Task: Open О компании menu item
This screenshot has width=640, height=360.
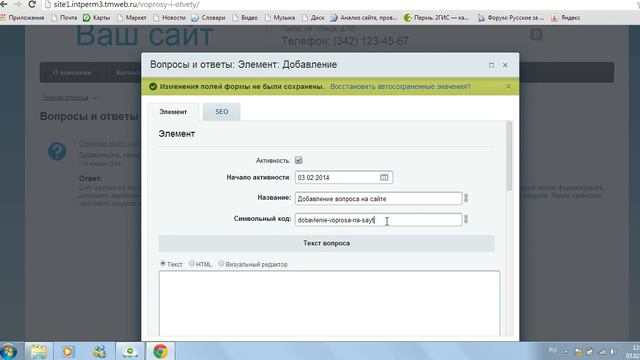Action: tap(72, 72)
